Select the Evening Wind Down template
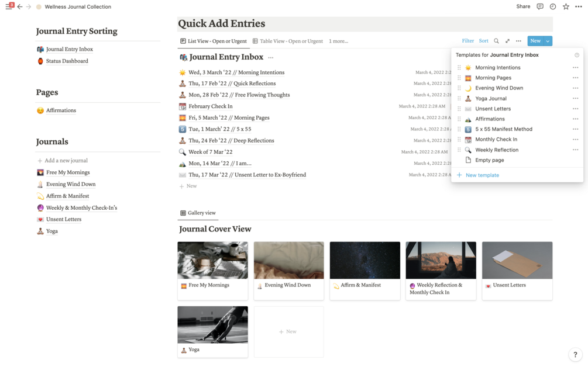This screenshot has width=588, height=367. click(499, 88)
